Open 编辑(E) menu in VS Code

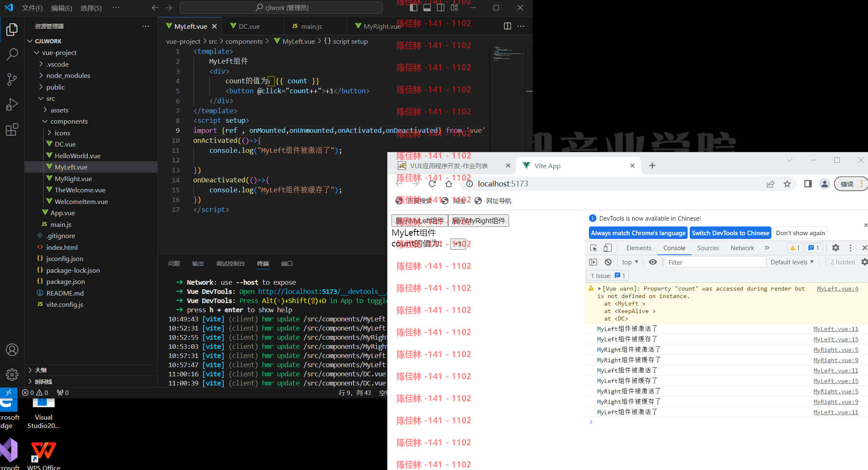(62, 8)
